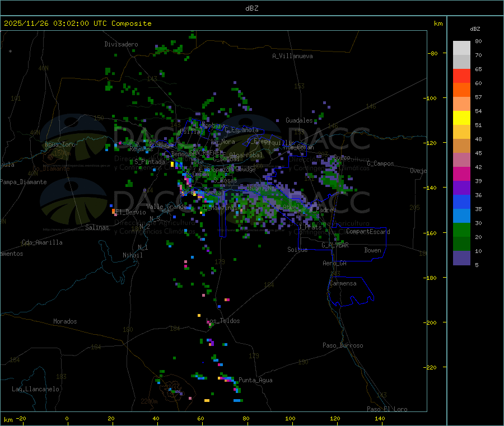Click the 'Paso_El_Loro' map label
504x426 pixels.
388,409
